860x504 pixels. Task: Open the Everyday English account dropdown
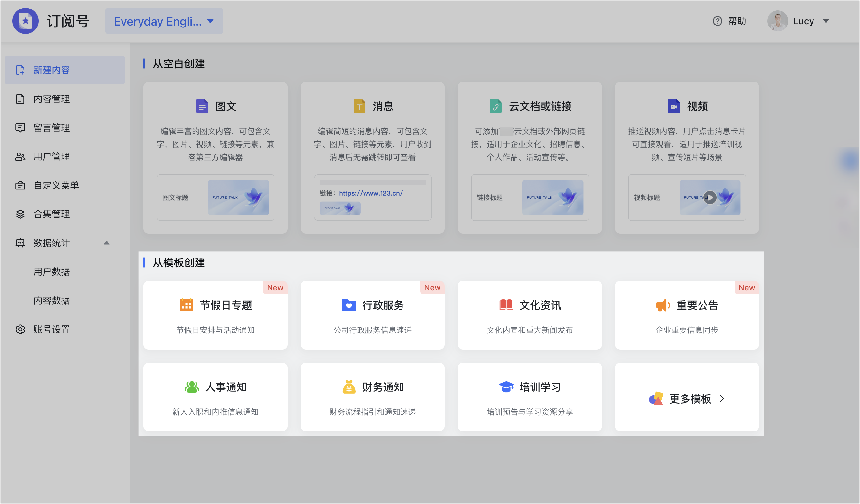click(x=164, y=21)
